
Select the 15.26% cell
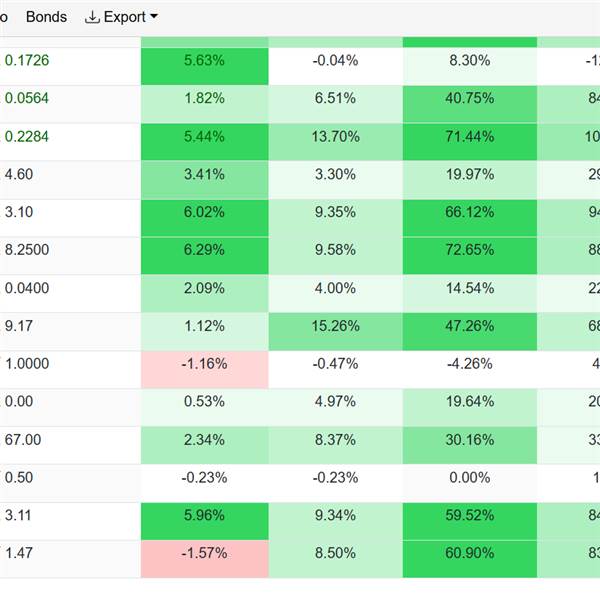pyautogui.click(x=336, y=327)
